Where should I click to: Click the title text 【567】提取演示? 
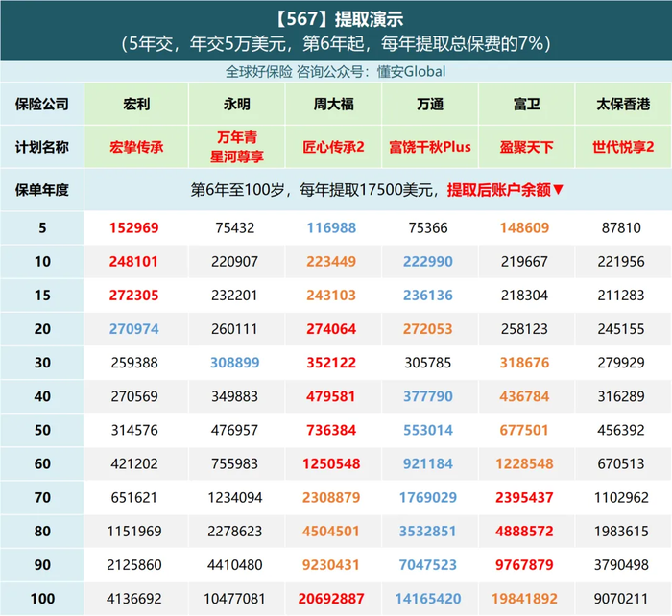pos(338,19)
